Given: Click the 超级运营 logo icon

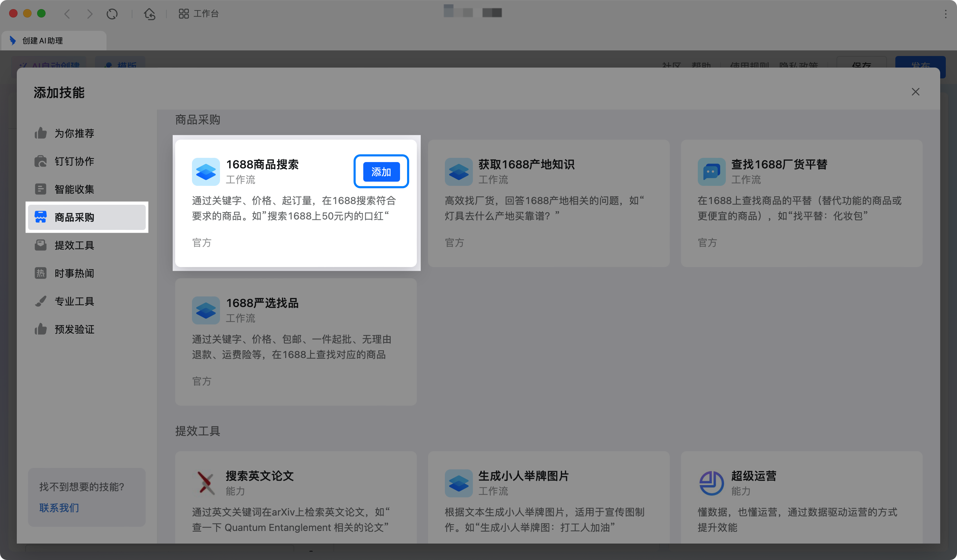Looking at the screenshot, I should pos(712,483).
